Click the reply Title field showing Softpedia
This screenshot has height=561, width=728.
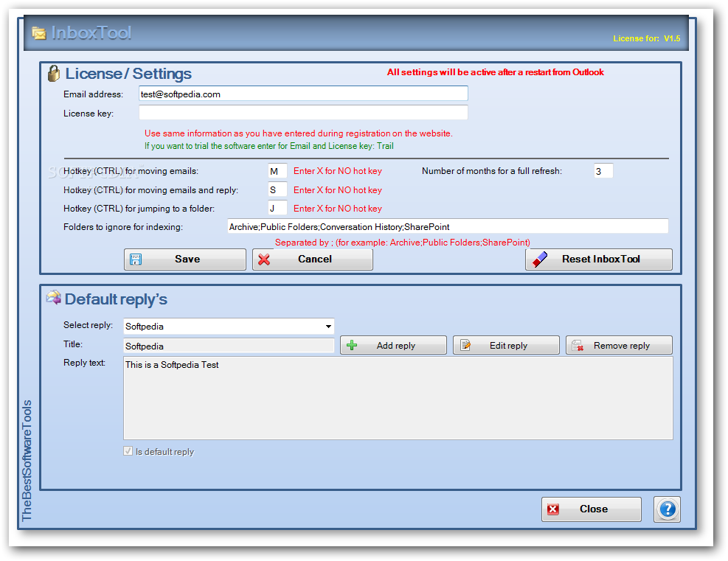click(229, 346)
